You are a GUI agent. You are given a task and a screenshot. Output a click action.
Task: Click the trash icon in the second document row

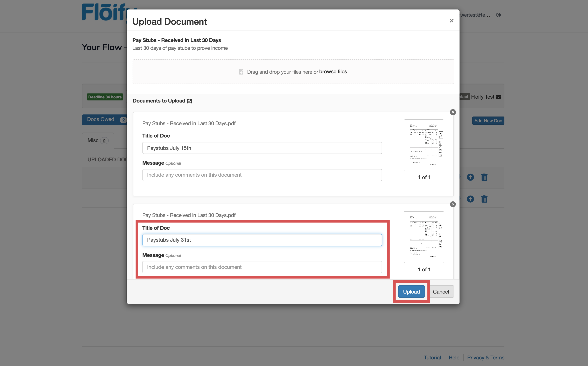(484, 199)
